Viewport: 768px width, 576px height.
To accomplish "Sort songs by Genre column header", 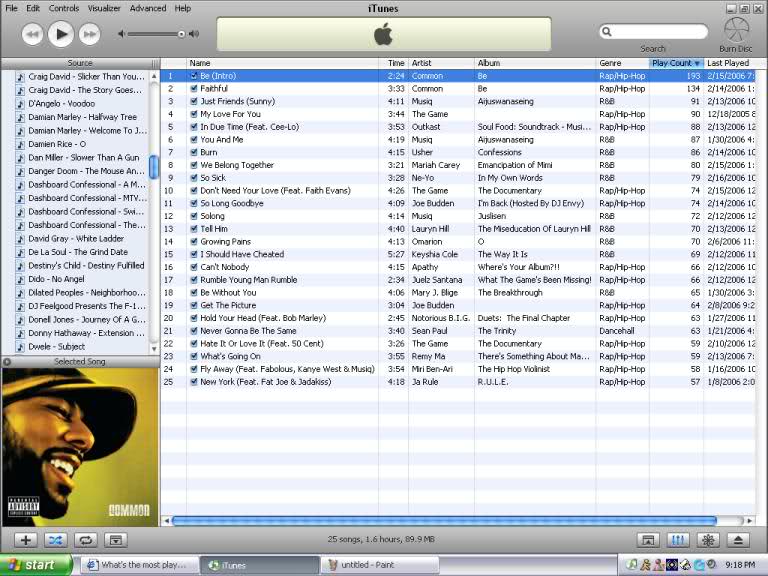I will (x=623, y=63).
